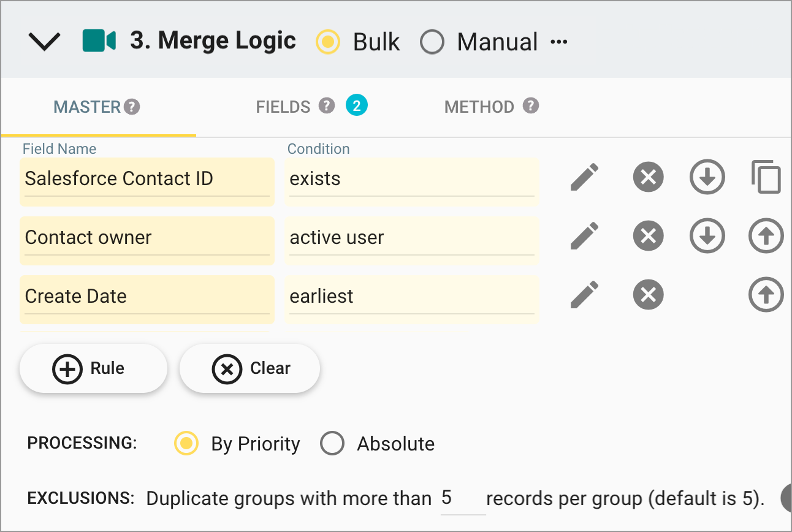Move the Salesforce Contact ID rule down

tap(707, 177)
